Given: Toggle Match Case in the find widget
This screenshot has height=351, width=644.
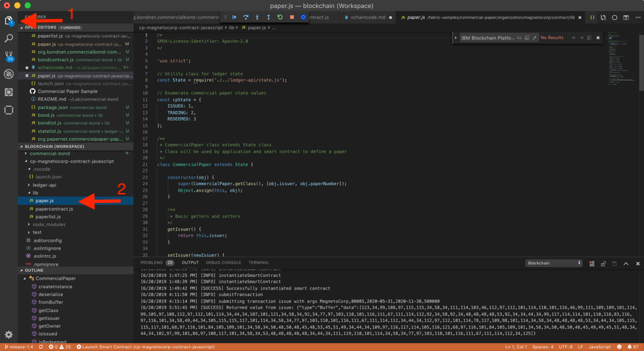Looking at the screenshot, I should coord(519,38).
